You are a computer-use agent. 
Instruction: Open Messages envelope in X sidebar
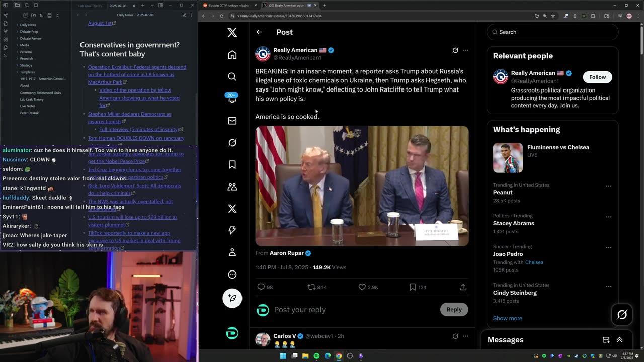232,121
